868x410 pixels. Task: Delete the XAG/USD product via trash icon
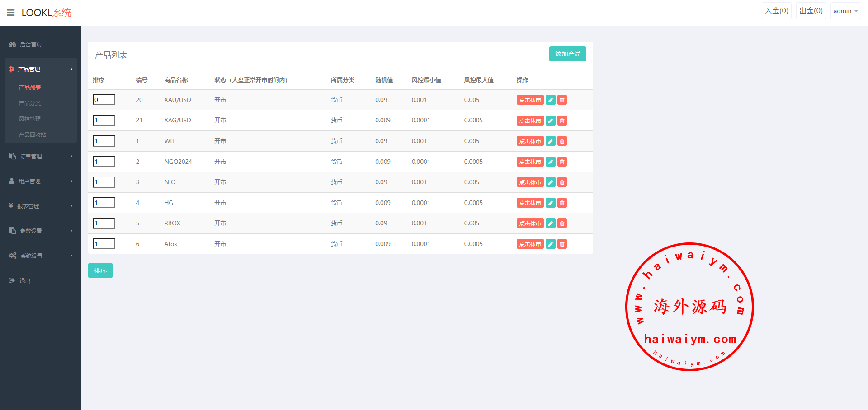pos(562,121)
